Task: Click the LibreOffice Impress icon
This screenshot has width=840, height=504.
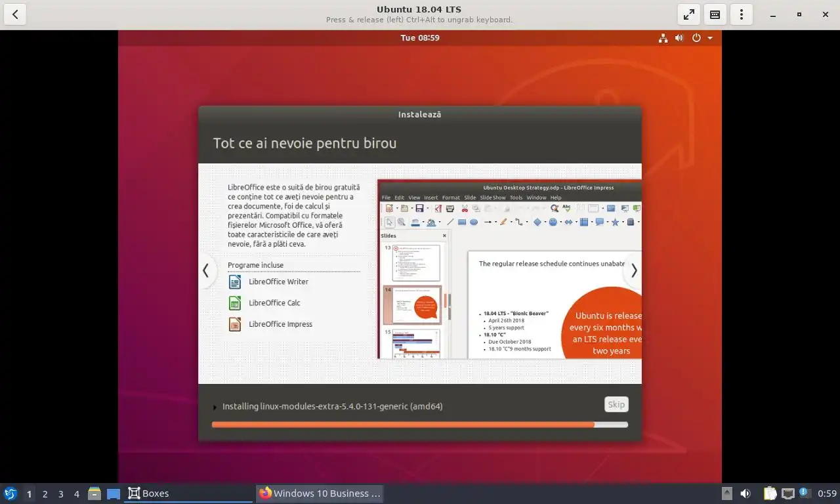Action: tap(235, 324)
